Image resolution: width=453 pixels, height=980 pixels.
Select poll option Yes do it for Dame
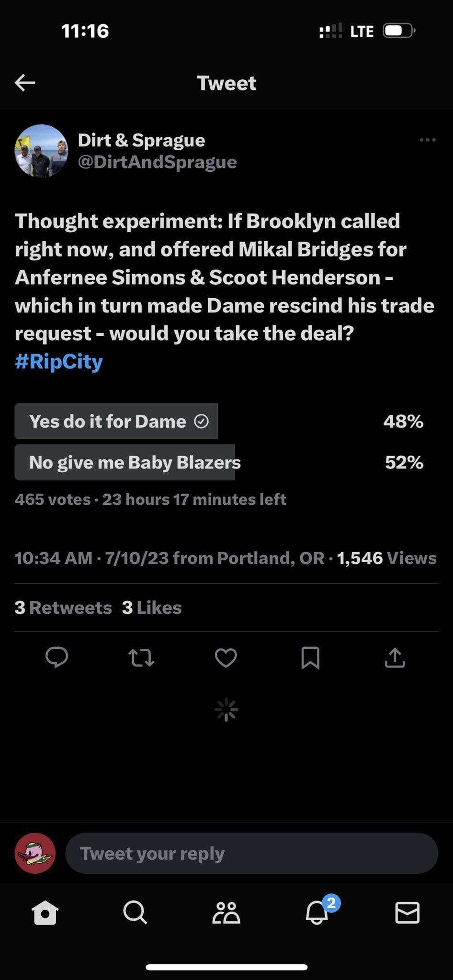116,421
